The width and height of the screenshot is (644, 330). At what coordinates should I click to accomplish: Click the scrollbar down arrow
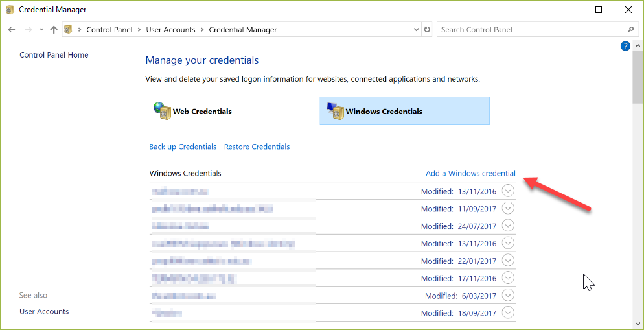pos(638,324)
